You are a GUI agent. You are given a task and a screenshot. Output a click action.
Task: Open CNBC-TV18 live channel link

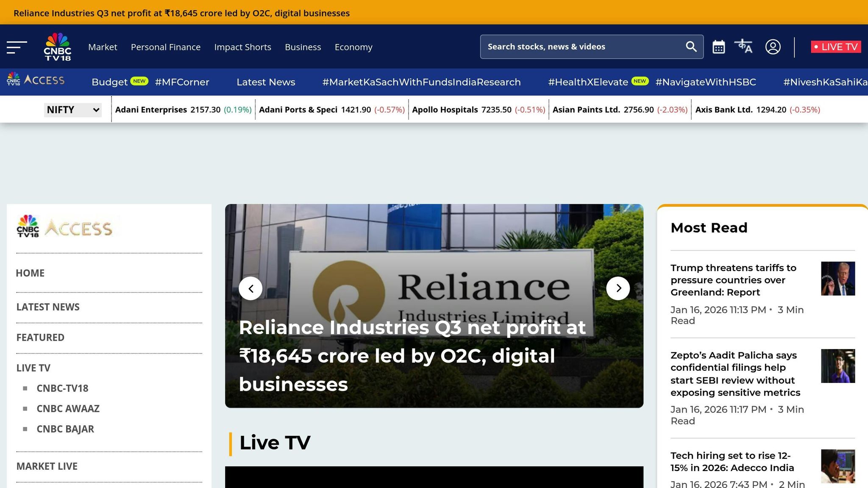63,388
